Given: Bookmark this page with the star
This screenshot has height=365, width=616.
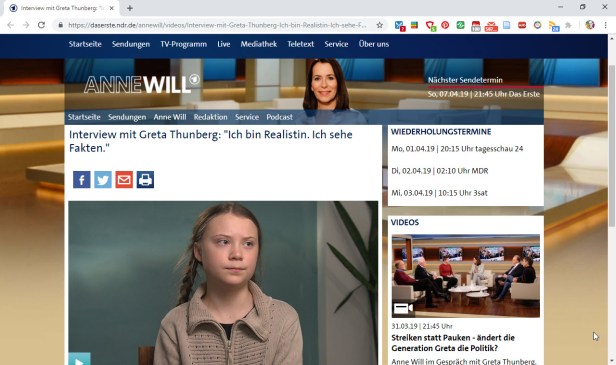Looking at the screenshot, I should (380, 25).
